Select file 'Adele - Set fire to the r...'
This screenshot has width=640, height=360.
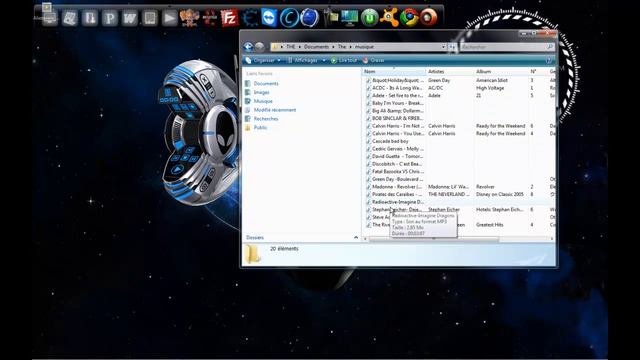click(397, 96)
